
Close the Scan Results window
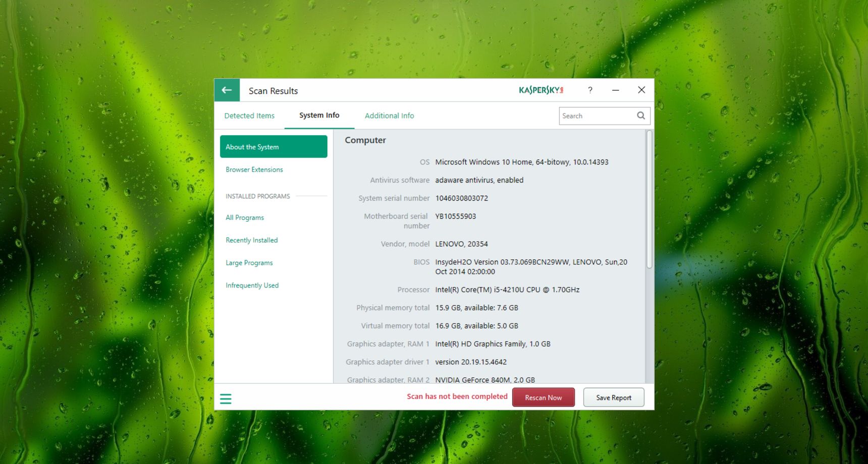click(x=641, y=90)
